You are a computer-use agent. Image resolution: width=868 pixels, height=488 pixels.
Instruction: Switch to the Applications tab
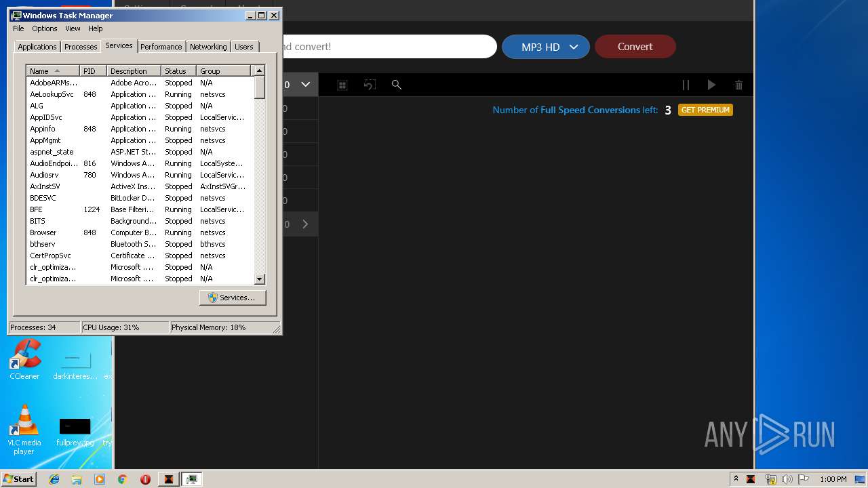[37, 47]
